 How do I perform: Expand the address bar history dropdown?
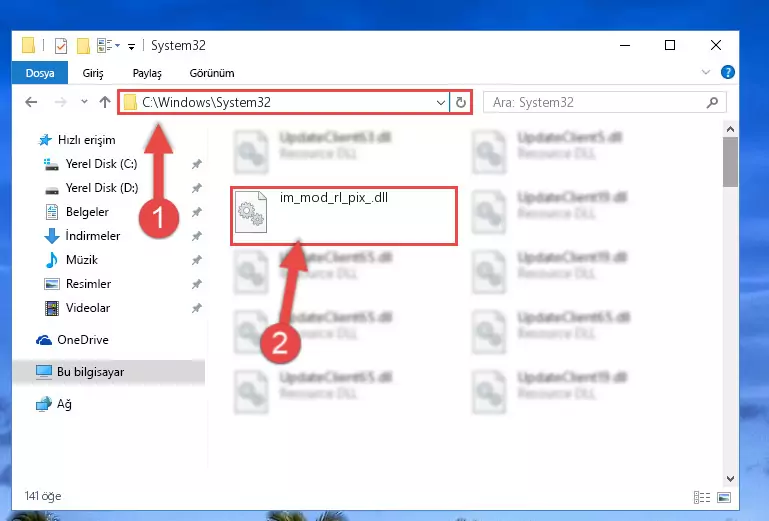point(440,103)
